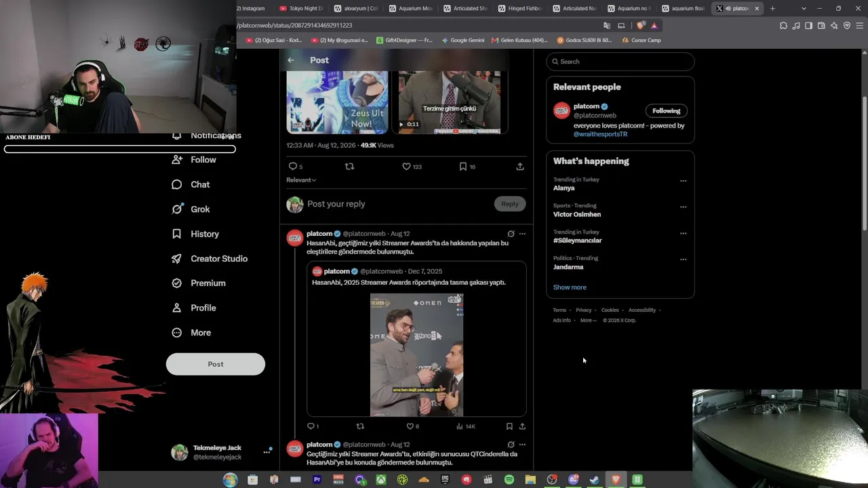868x488 pixels.
Task: Switch to the Hinged Fishbo browser tab
Action: [x=519, y=8]
